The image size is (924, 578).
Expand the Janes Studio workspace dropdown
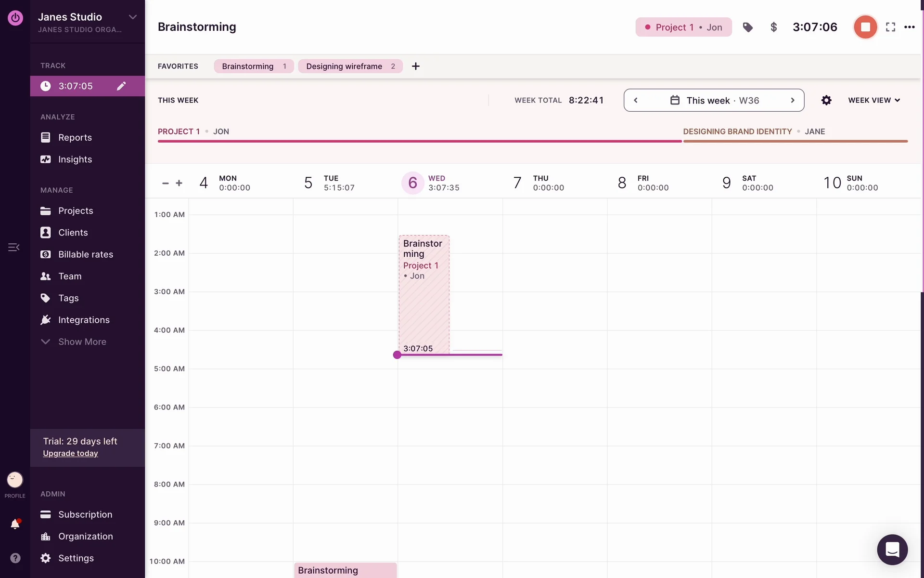pos(133,17)
